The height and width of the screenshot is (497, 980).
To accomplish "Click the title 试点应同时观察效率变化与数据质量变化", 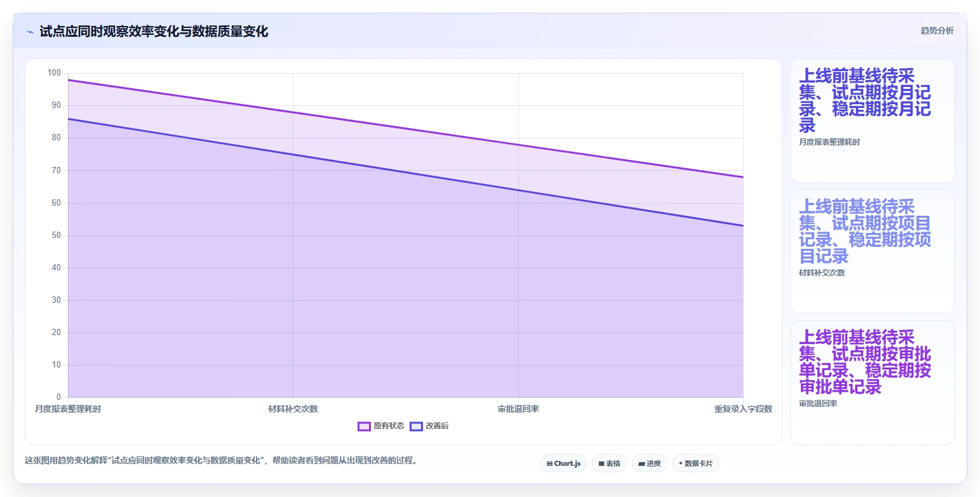I will pyautogui.click(x=154, y=32).
